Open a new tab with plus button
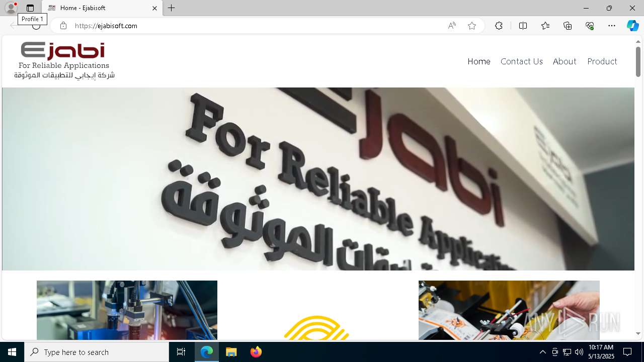The height and width of the screenshot is (362, 644). 172,8
